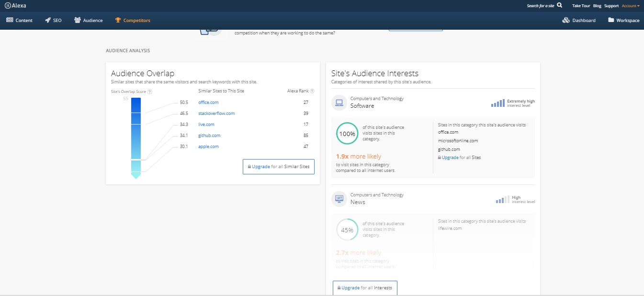The width and height of the screenshot is (644, 297).
Task: Click the News category title
Action: [x=358, y=202]
